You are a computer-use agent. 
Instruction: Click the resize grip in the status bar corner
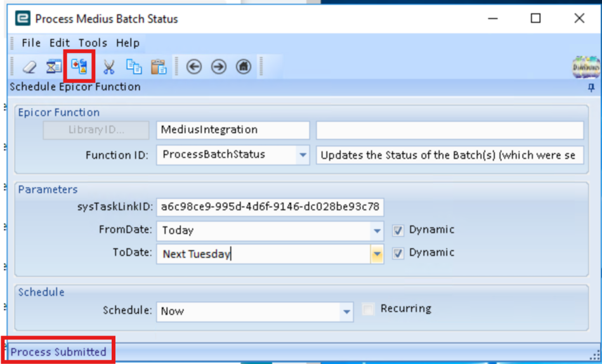point(596,356)
